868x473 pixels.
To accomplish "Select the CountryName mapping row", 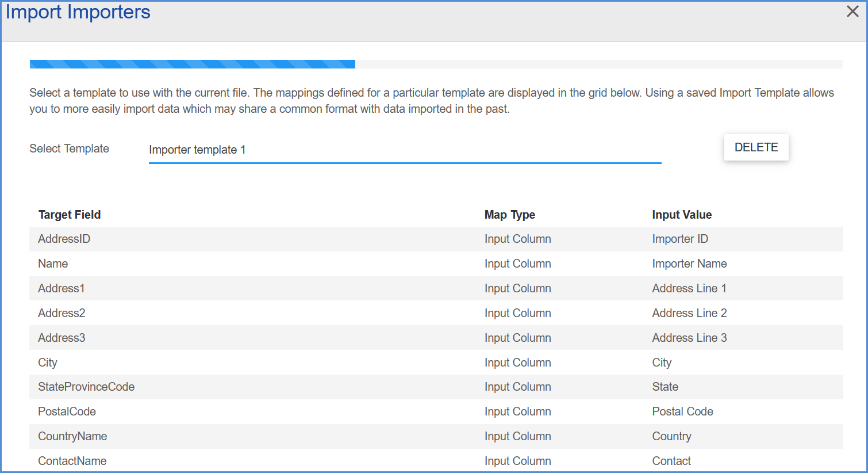I will [x=436, y=436].
